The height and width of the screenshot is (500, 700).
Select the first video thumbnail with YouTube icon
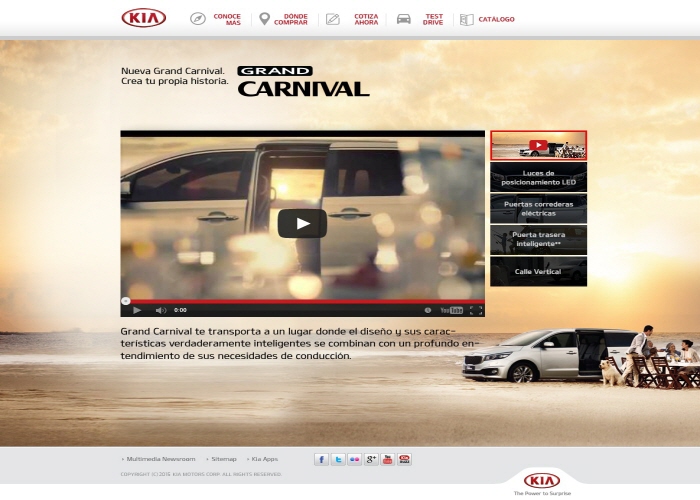click(538, 145)
